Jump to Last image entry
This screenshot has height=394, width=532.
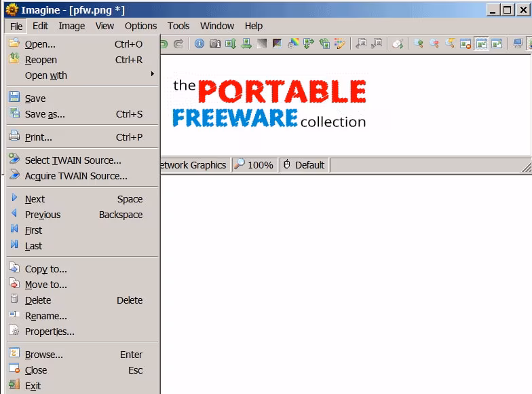pos(83,246)
